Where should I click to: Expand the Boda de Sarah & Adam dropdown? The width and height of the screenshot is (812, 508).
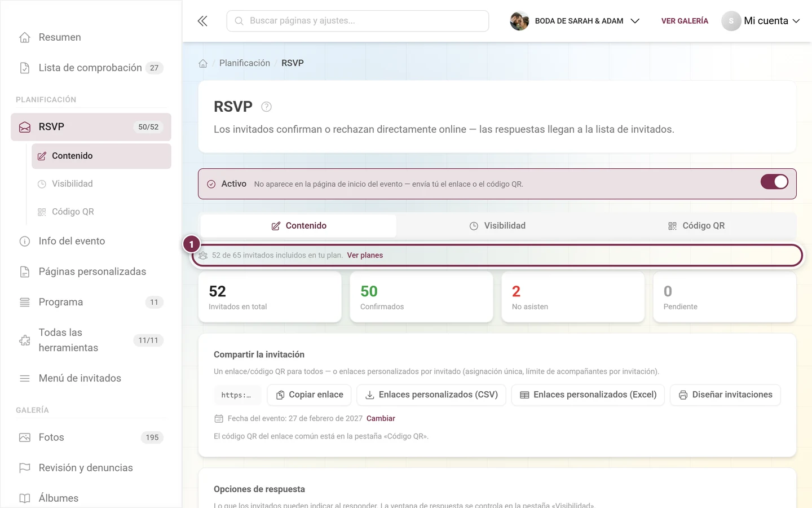point(575,21)
